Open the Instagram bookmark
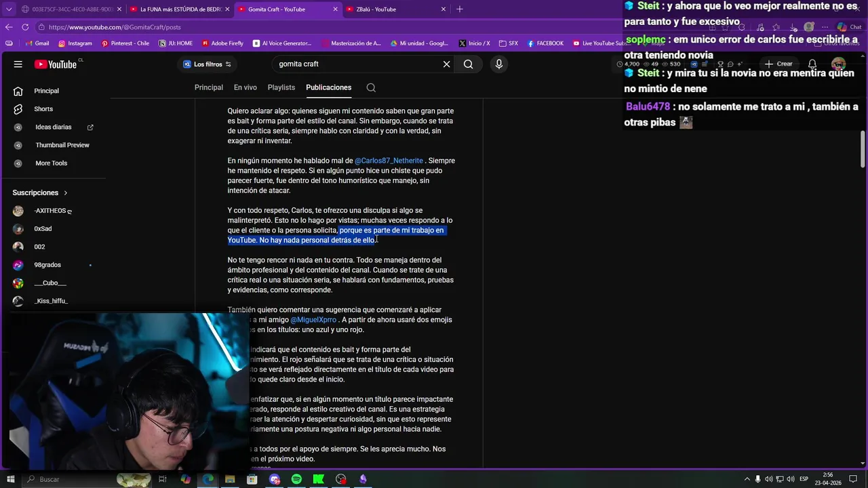The height and width of the screenshot is (488, 868). tap(75, 43)
